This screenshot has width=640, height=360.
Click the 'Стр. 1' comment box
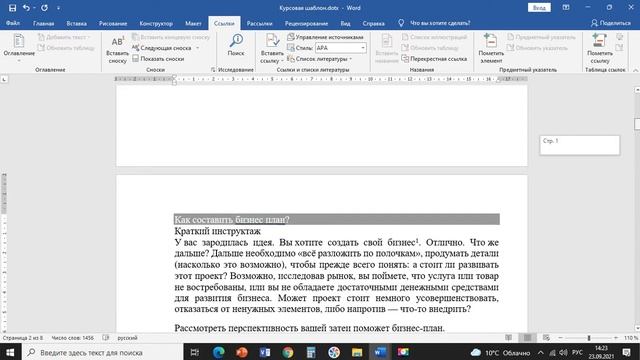click(580, 145)
